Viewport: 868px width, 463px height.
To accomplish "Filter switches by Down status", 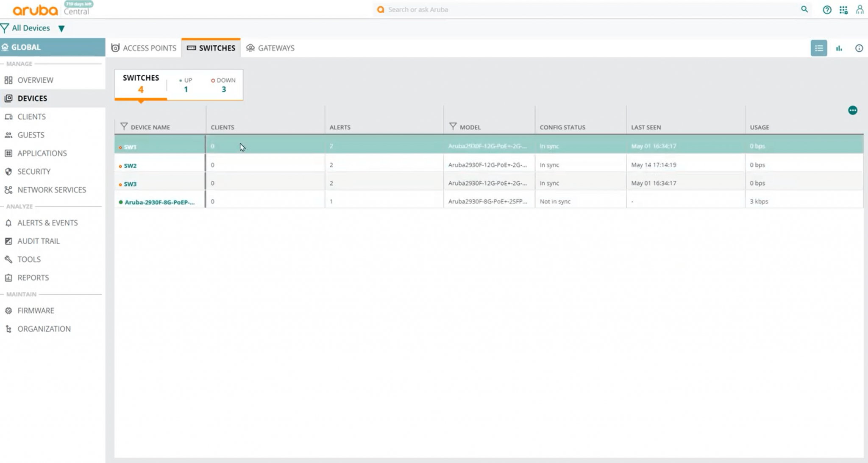I will tap(223, 85).
